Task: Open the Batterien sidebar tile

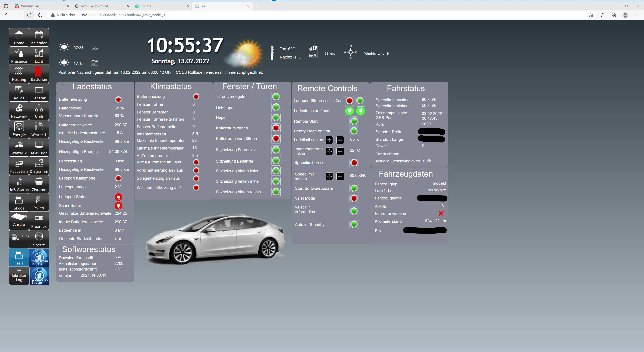Action: 39,74
